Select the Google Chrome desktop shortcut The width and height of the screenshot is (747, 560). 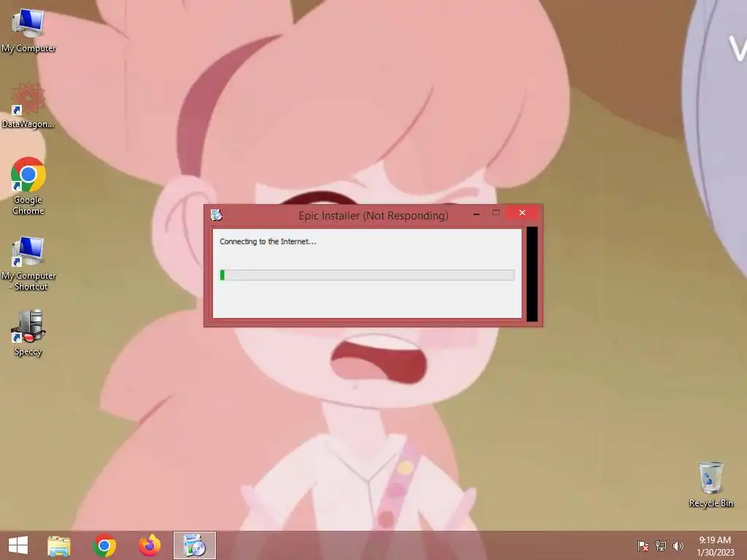pos(28,186)
